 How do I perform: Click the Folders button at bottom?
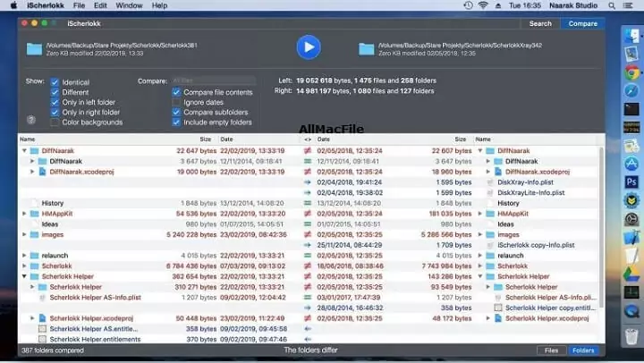click(583, 350)
